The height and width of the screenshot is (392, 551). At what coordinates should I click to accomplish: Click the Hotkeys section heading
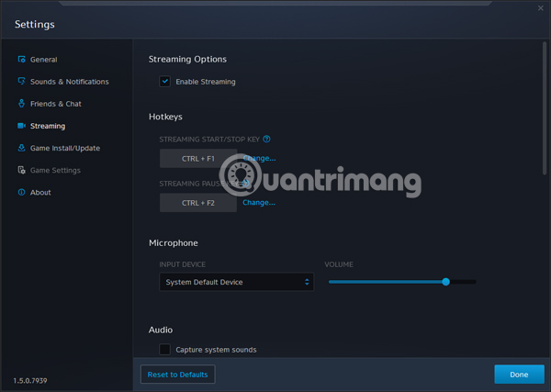click(x=165, y=117)
